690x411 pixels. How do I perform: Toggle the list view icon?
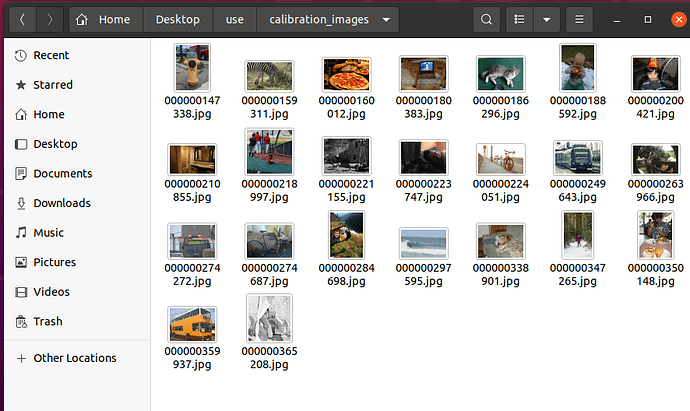[x=518, y=20]
